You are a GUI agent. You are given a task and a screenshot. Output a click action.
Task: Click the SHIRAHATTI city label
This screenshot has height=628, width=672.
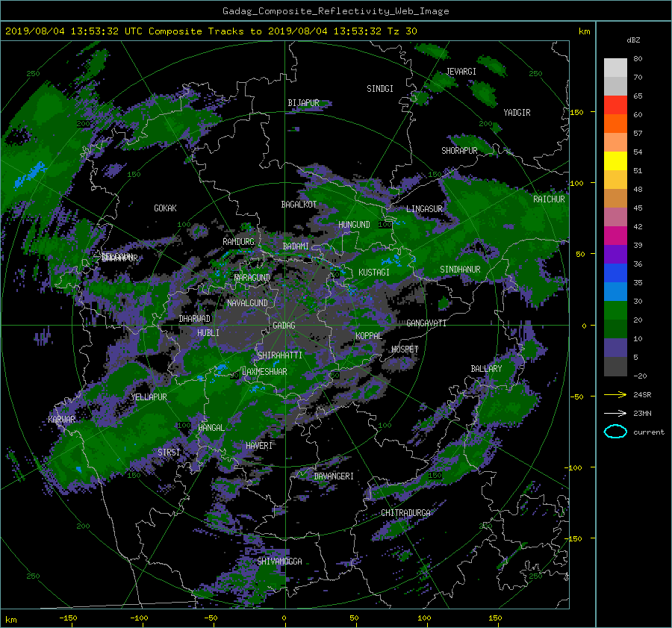[x=280, y=355]
